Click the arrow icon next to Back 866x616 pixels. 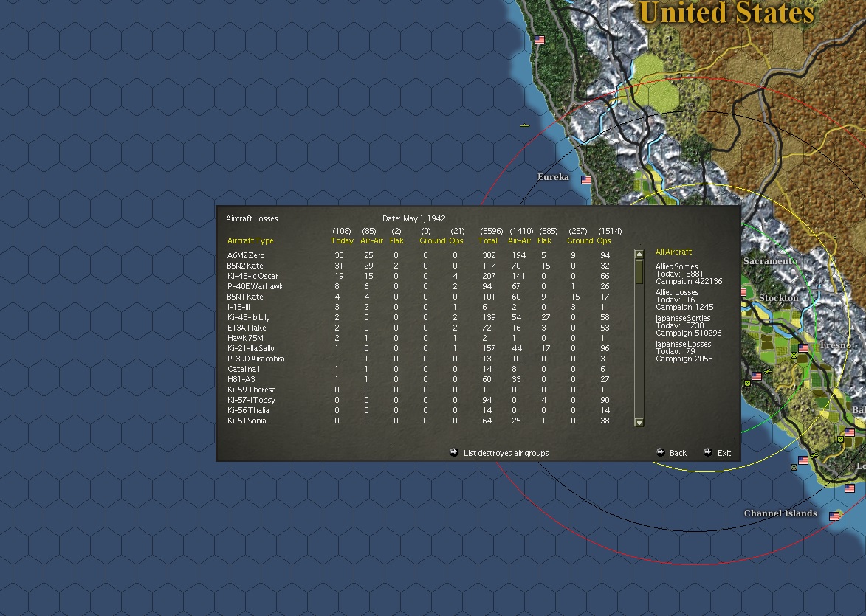point(660,452)
